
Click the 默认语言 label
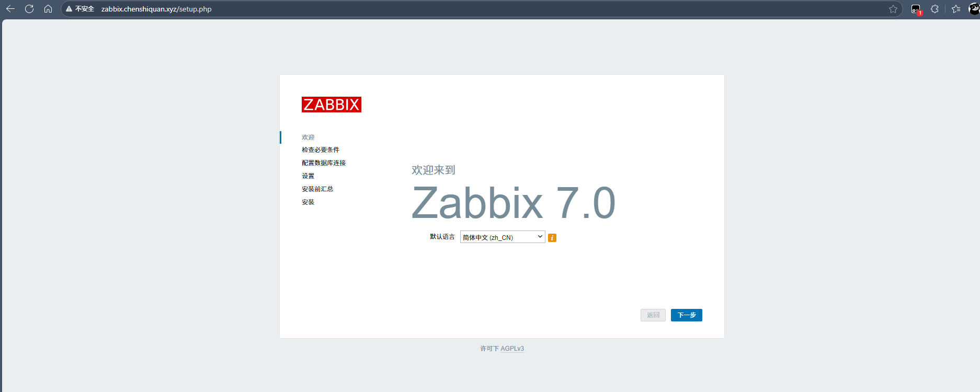(x=442, y=237)
